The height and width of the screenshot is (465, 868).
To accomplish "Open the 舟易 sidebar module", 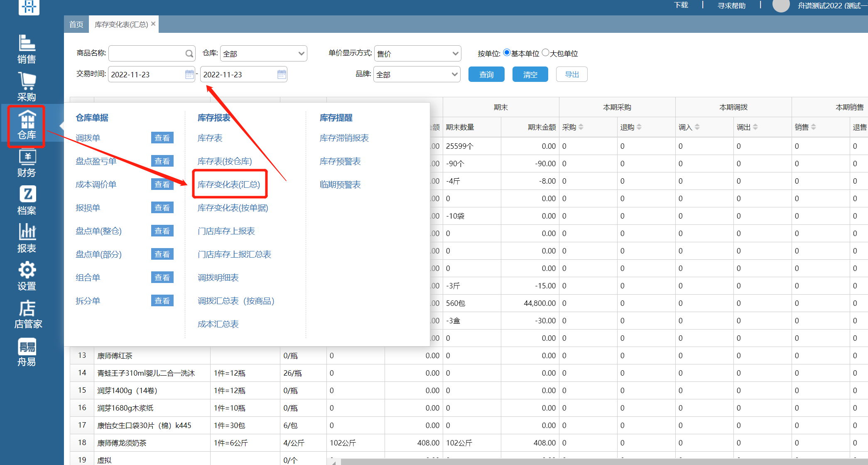I will coord(27,352).
